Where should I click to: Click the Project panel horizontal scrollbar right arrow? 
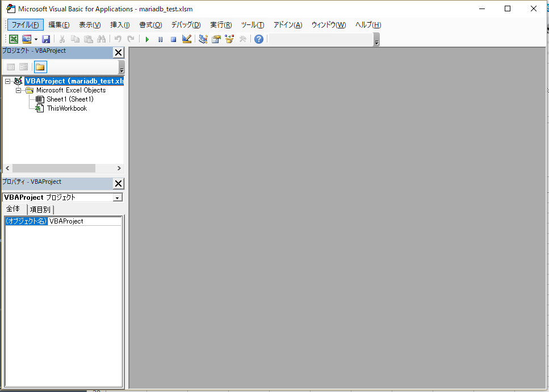[119, 168]
